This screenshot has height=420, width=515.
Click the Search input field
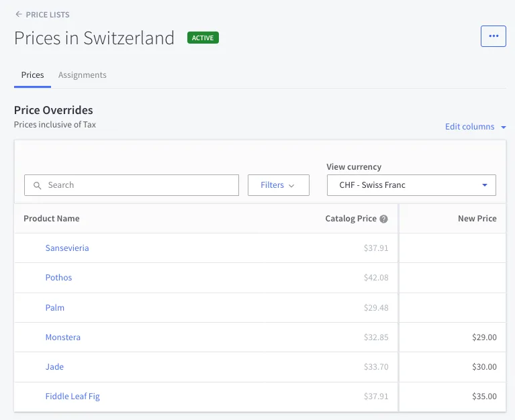(x=132, y=185)
